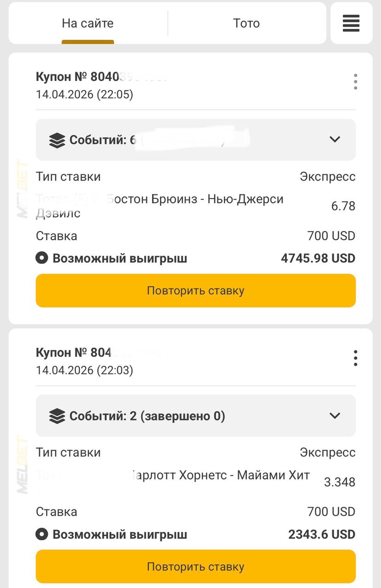381x588 pixels.
Task: Click the 3.348 odds value
Action: 340,482
